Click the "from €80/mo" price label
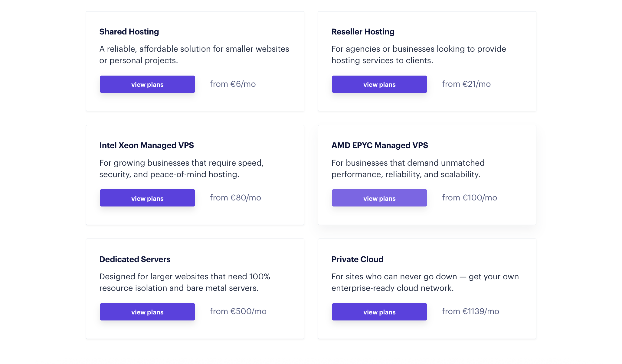622x364 pixels. pyautogui.click(x=235, y=198)
